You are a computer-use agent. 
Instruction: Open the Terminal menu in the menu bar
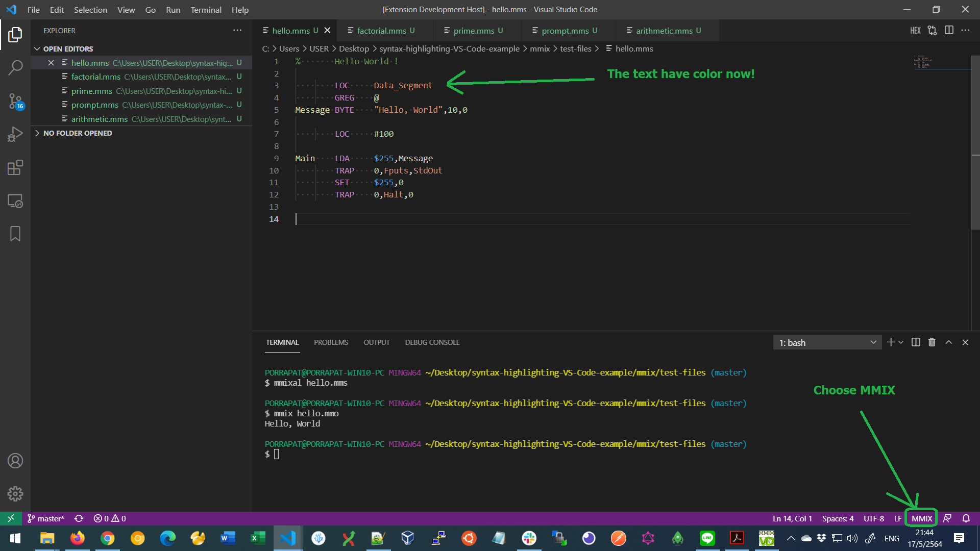tap(206, 10)
